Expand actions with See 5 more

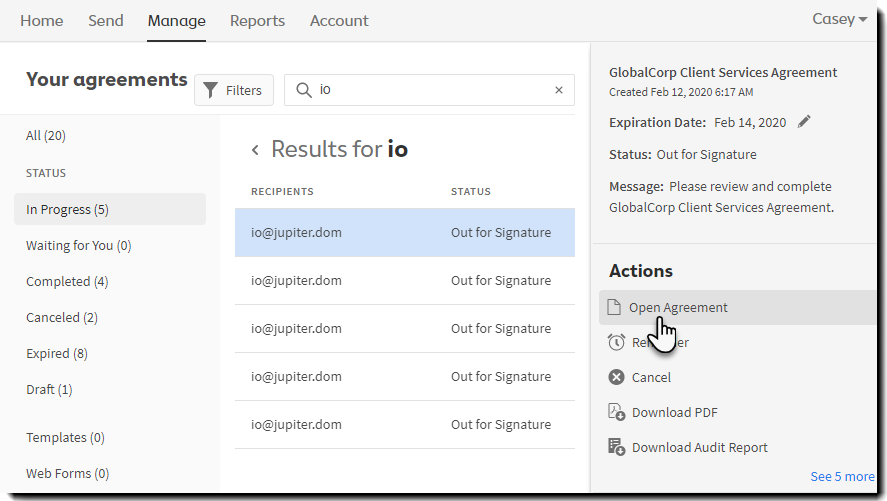coord(842,476)
